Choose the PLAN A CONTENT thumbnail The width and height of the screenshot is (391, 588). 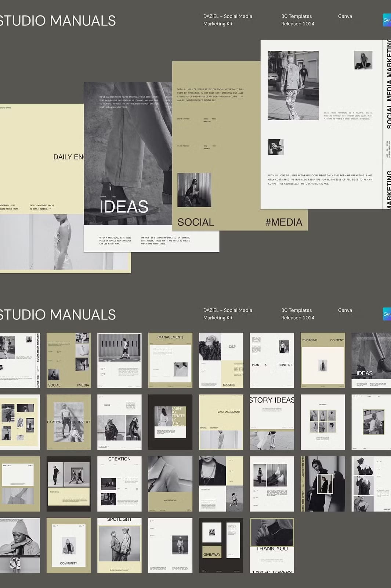coord(272,360)
